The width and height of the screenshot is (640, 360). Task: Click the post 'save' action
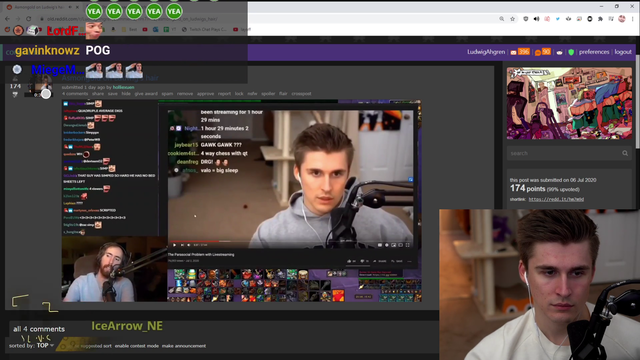[113, 94]
